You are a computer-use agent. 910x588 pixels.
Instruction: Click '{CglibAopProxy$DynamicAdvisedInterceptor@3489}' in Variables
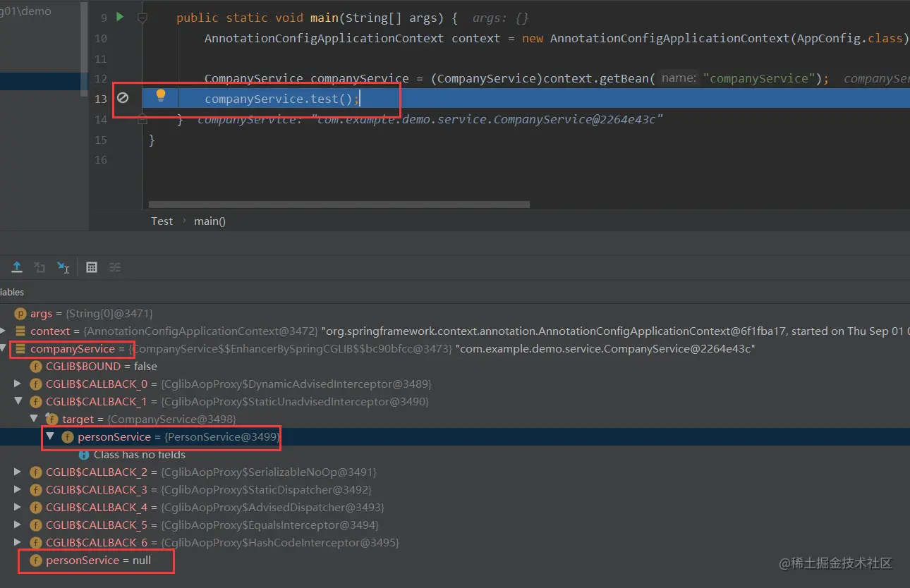click(296, 384)
